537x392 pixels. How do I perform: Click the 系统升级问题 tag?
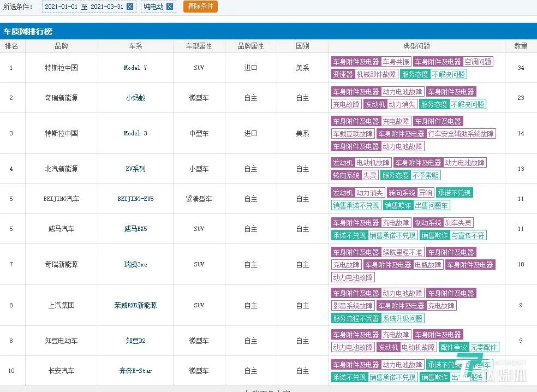click(402, 319)
